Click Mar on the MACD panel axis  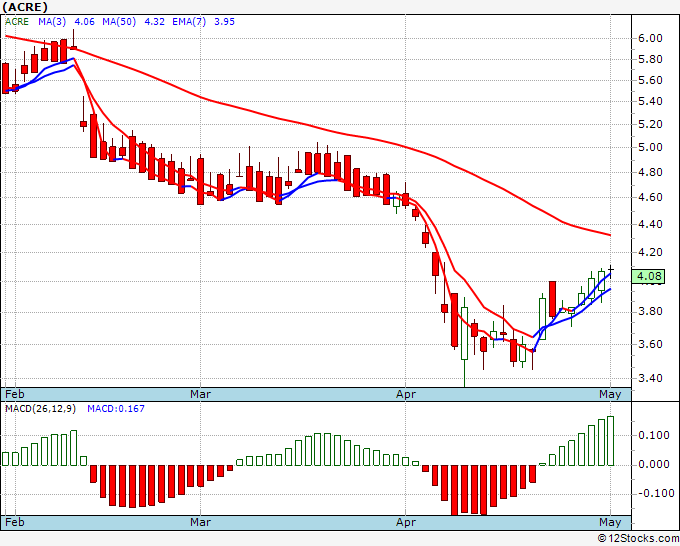pyautogui.click(x=200, y=522)
